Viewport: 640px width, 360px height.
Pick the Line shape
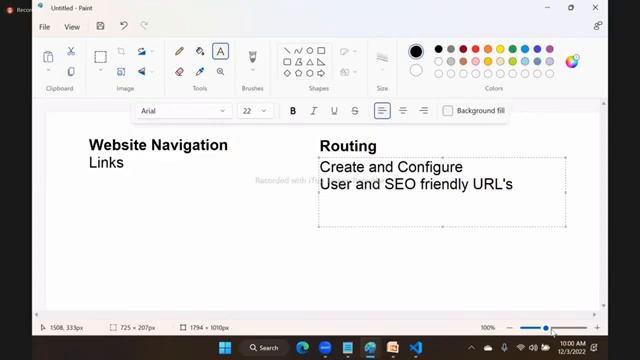pos(287,51)
